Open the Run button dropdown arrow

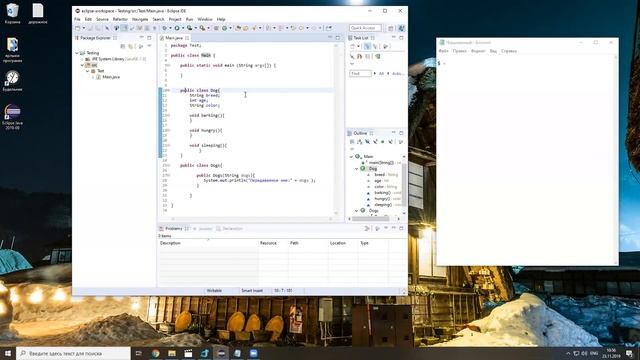coord(183,28)
